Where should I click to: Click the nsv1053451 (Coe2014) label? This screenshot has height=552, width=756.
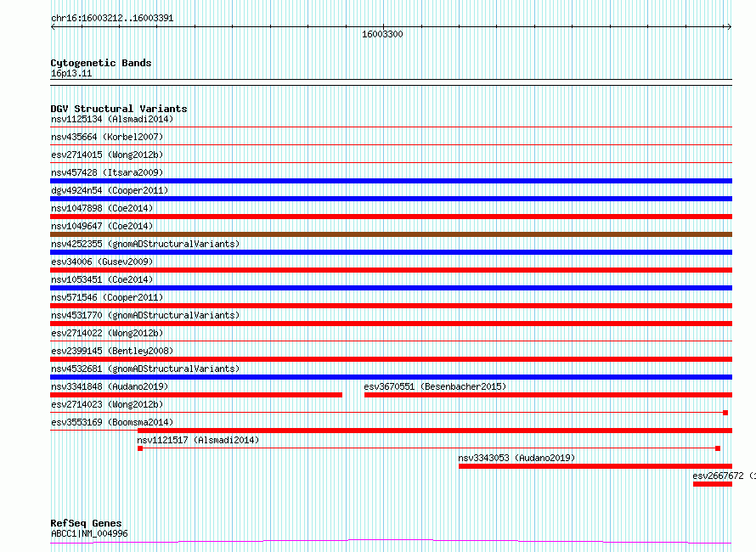[102, 279]
